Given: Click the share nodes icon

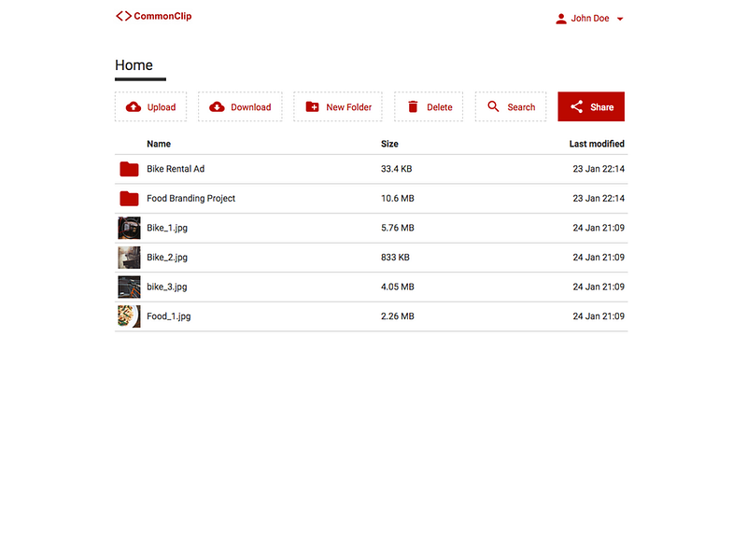Looking at the screenshot, I should click(x=576, y=106).
